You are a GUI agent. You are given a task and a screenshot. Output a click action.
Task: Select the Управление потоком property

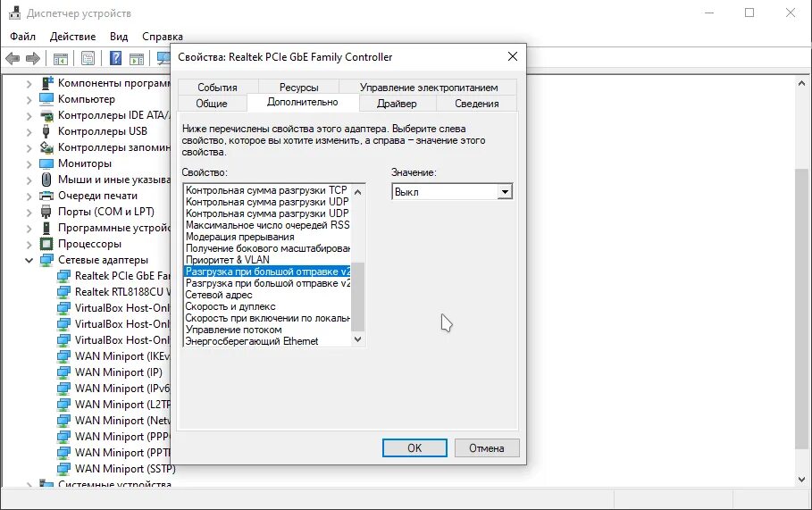(x=267, y=330)
